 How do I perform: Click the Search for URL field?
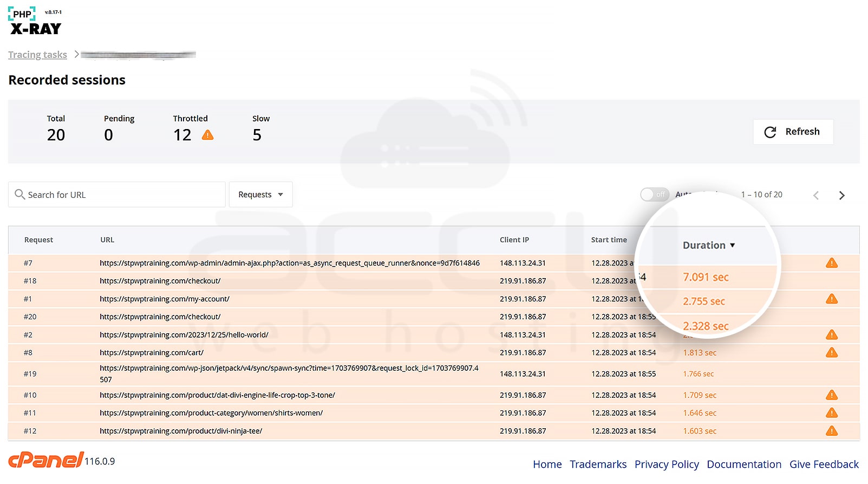click(x=117, y=195)
